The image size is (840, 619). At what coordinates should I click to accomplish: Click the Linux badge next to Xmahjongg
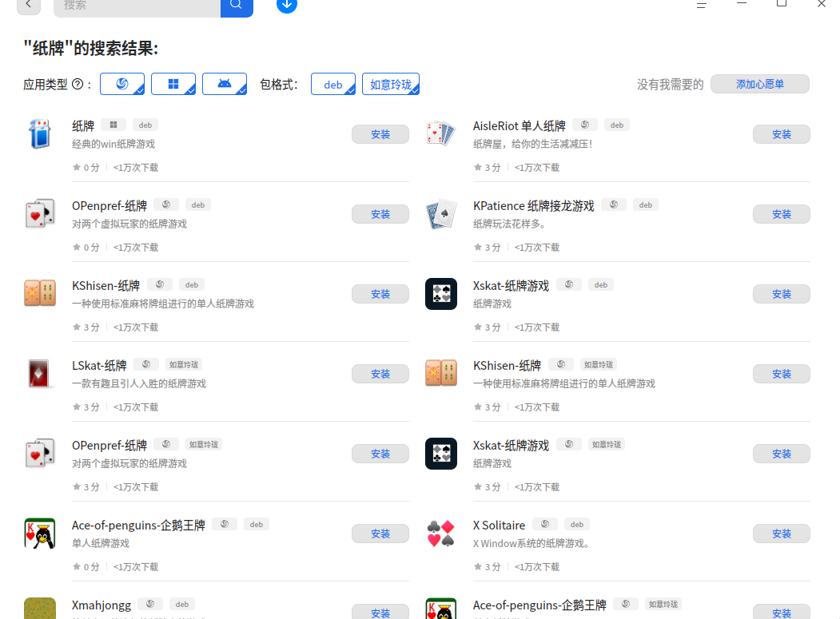coord(150,604)
